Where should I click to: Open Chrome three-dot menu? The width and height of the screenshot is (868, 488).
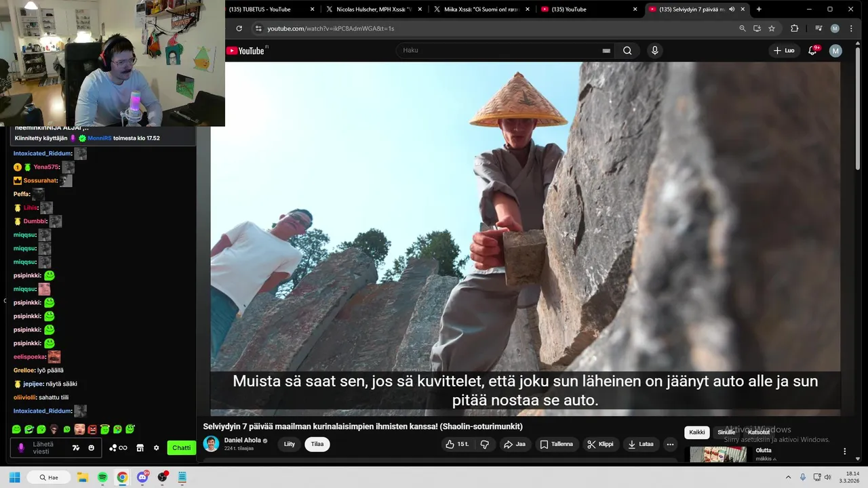tap(851, 28)
